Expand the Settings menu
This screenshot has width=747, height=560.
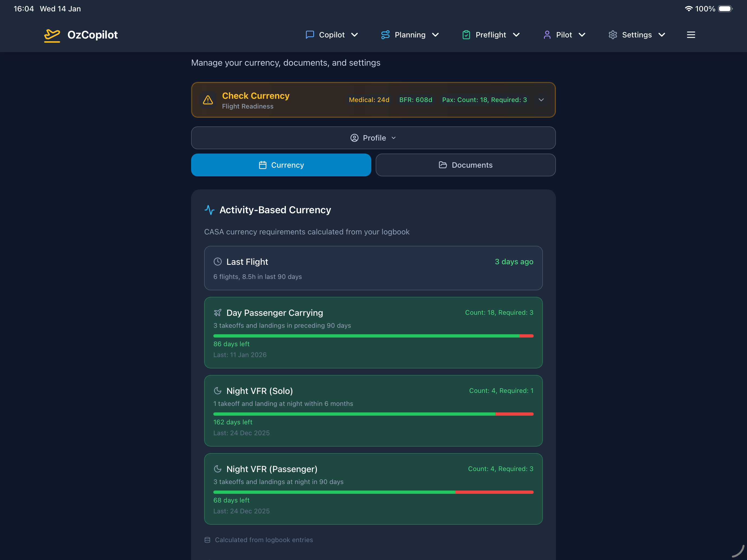637,35
